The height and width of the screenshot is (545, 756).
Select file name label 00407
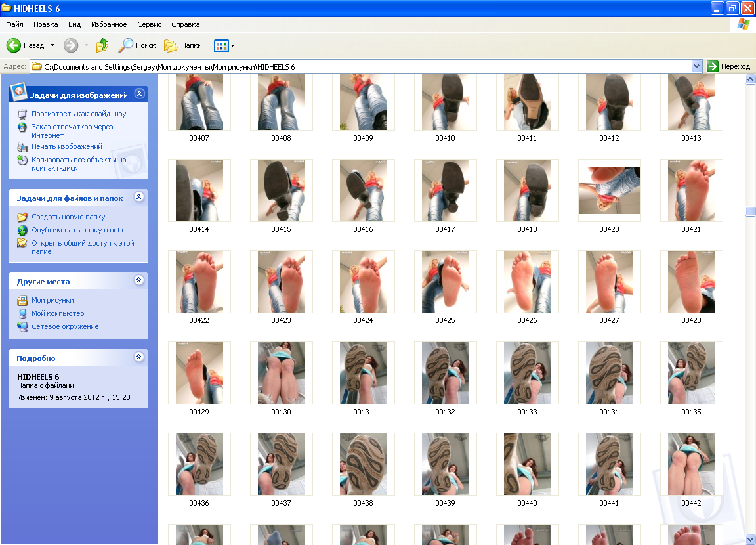point(199,138)
